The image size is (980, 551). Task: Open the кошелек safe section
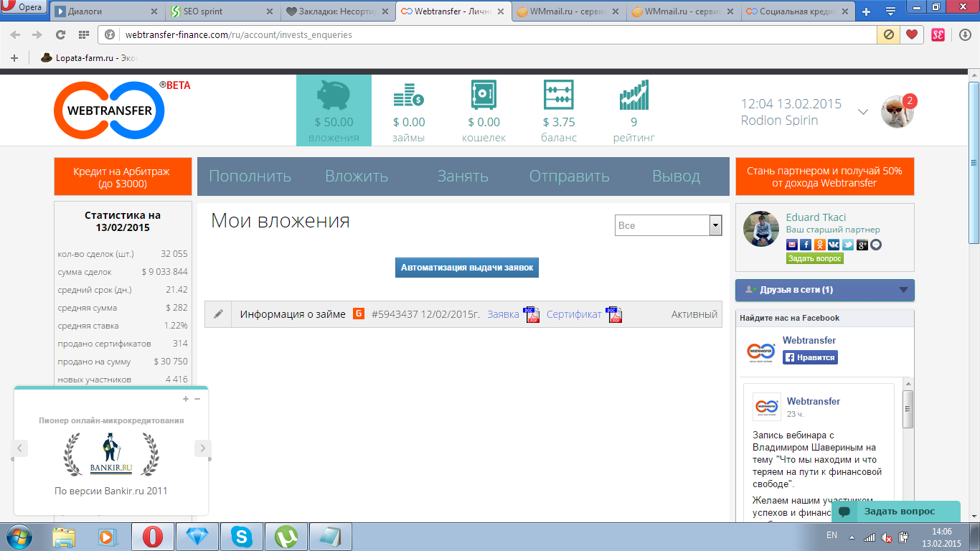pyautogui.click(x=484, y=110)
